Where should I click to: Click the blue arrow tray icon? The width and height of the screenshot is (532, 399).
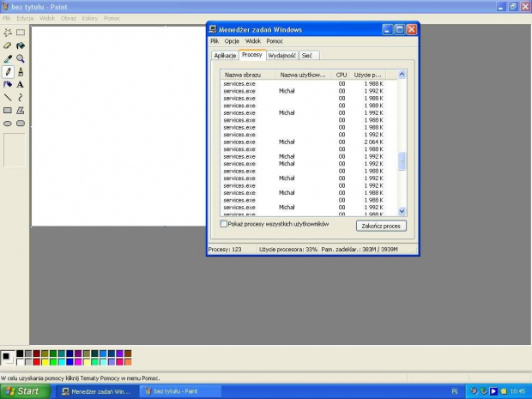(493, 391)
